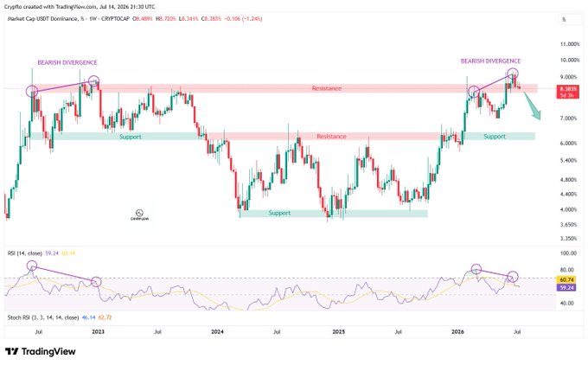Toggle the % percent scale button
This screenshot has width=588, height=365.
[x=564, y=19]
